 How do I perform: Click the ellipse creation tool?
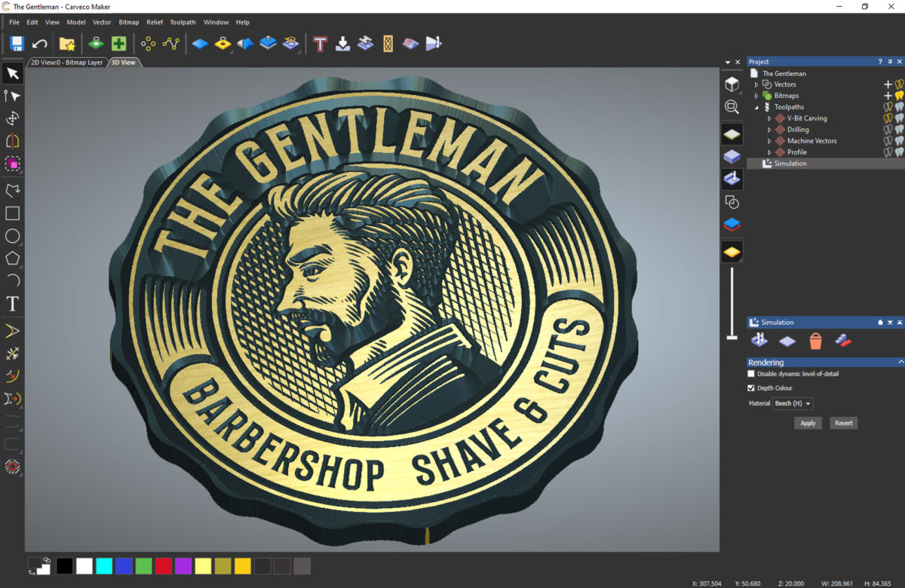point(12,236)
